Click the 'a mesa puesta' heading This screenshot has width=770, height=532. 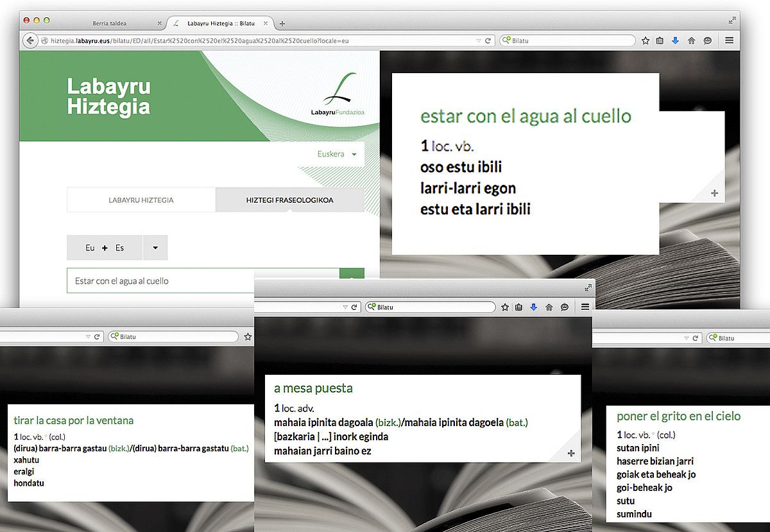(313, 388)
